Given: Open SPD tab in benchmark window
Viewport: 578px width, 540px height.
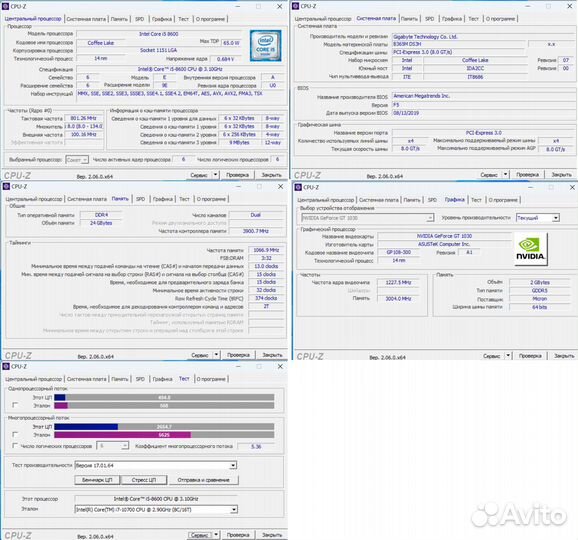Looking at the screenshot, I should pos(140,379).
